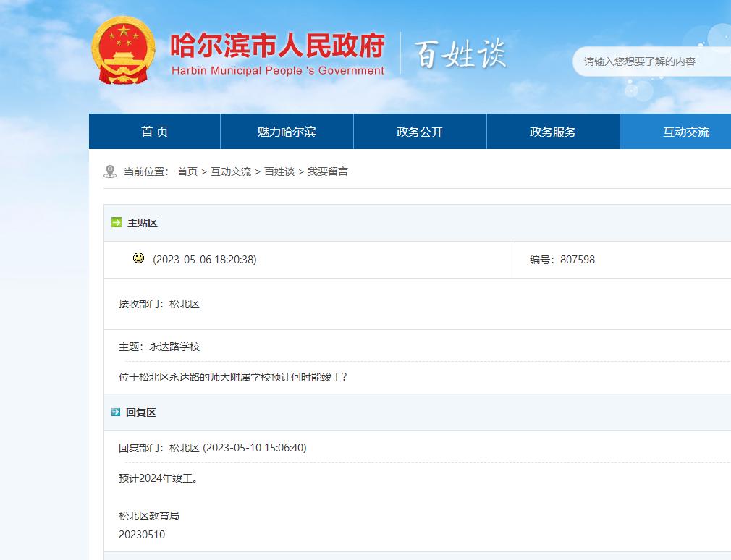Open the 首页 navigation menu
731x560 pixels.
154,132
